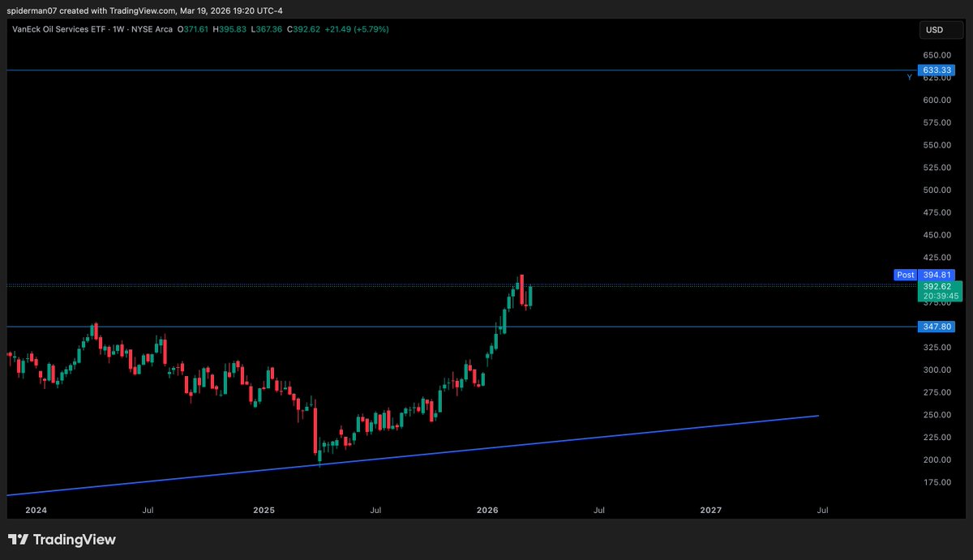Click the Jul label between 2025 and 2026

376,511
